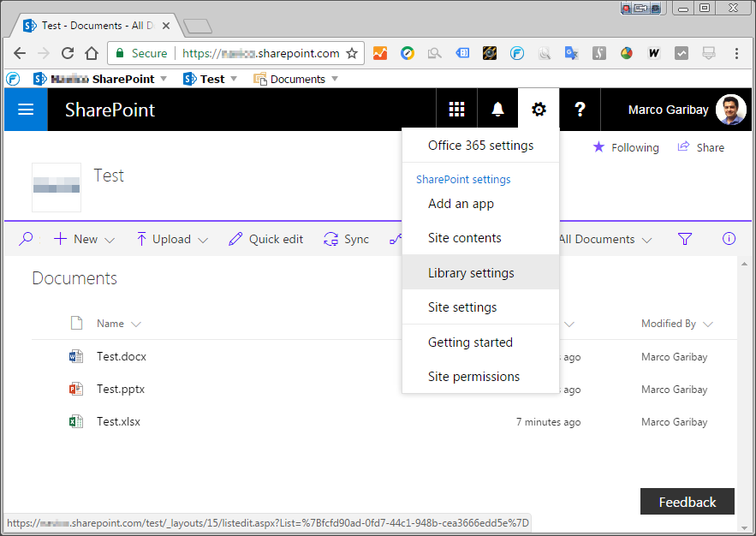Viewport: 756px width, 536px height.
Task: Open the filter pane funnel icon
Action: [x=685, y=239]
